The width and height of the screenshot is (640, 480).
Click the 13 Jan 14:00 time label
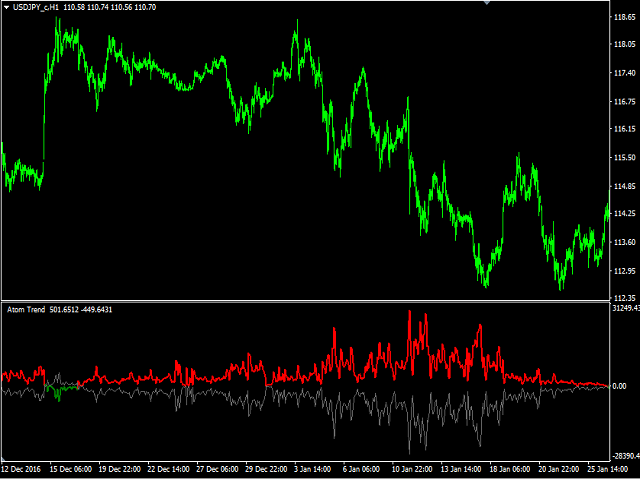point(461,469)
